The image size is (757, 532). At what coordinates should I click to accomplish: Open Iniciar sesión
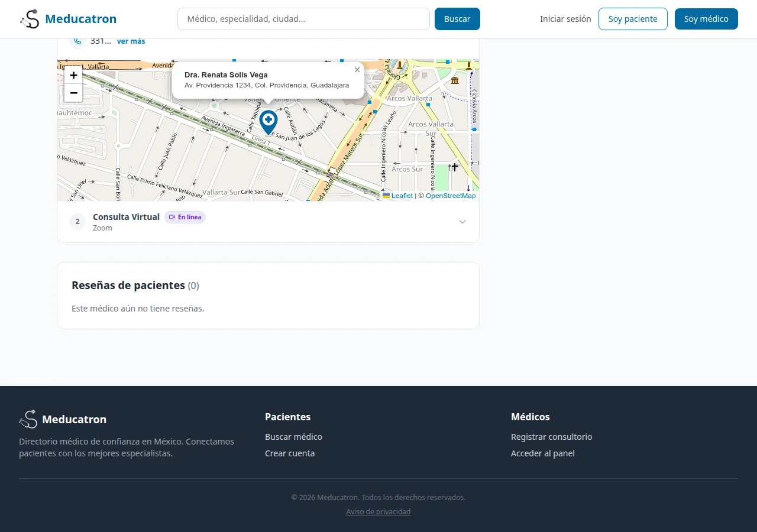tap(565, 19)
